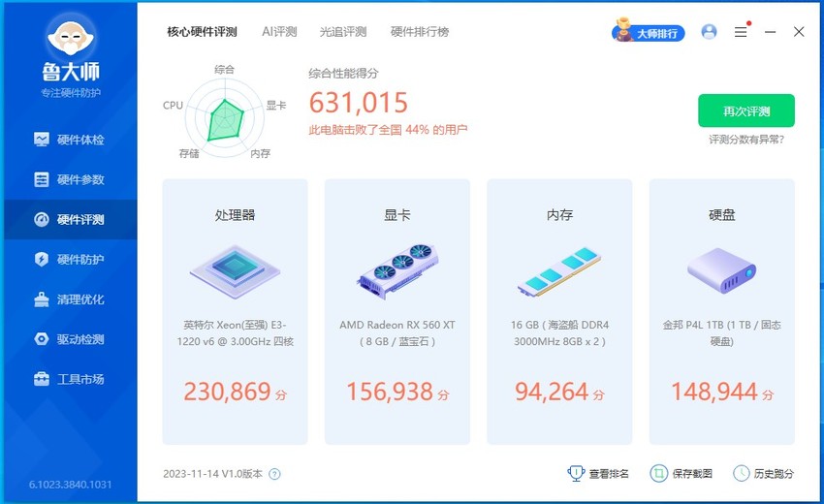824x504 pixels.
Task: Click the 硬件参数 list icon
Action: pos(41,179)
